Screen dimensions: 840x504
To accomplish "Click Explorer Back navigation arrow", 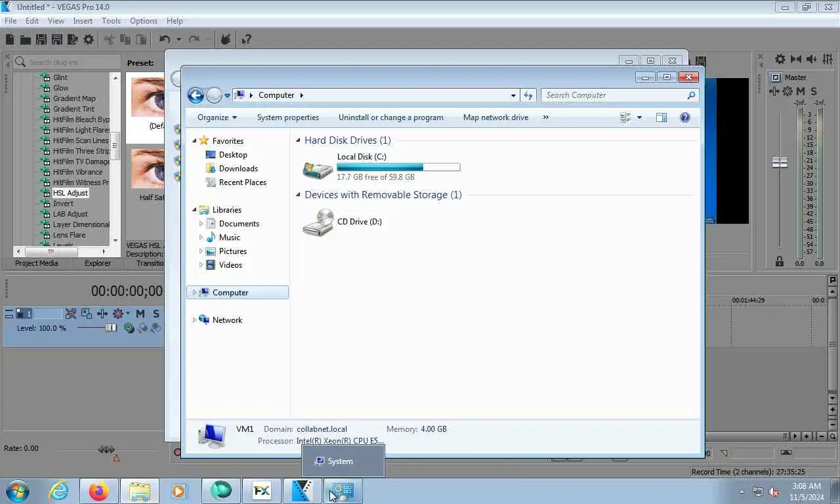I will click(196, 95).
